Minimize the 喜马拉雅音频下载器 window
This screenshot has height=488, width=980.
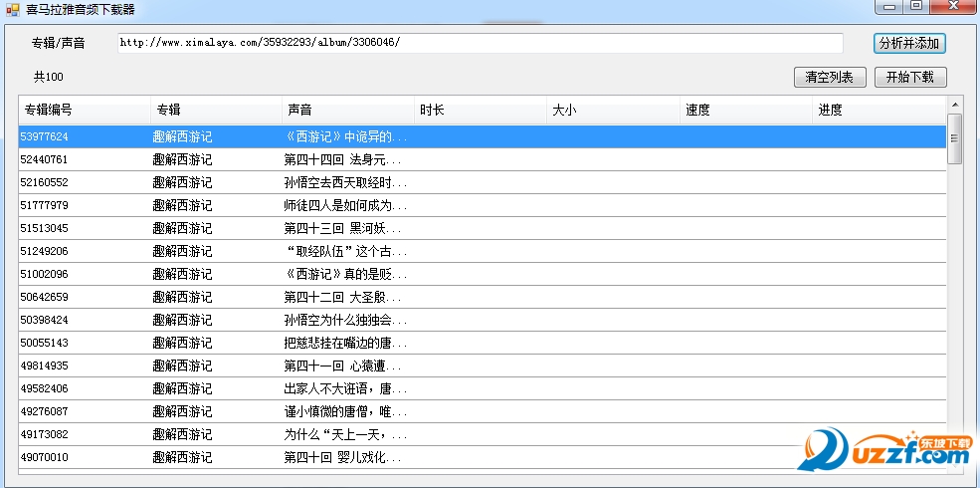tap(889, 6)
